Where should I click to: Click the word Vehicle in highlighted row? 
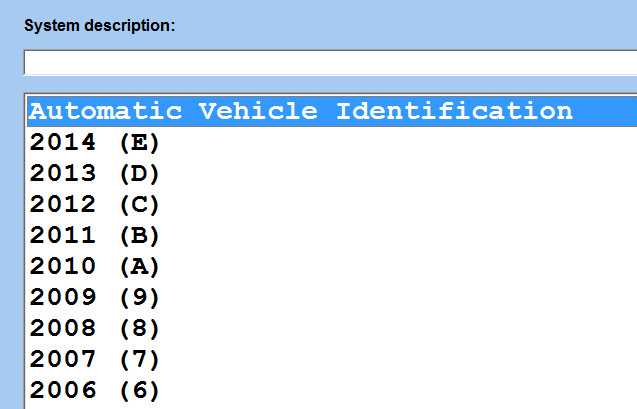point(258,111)
